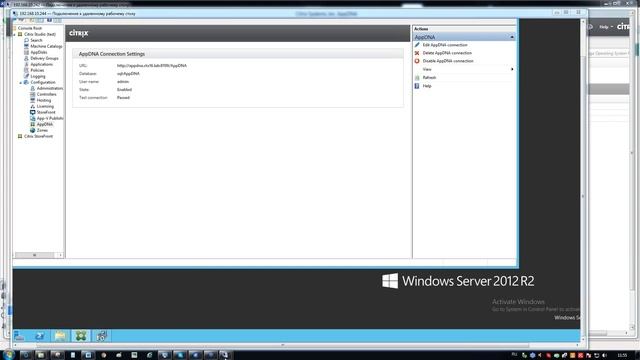This screenshot has width=640, height=360.
Task: Open Help menu in background Citrix window
Action: (606, 27)
